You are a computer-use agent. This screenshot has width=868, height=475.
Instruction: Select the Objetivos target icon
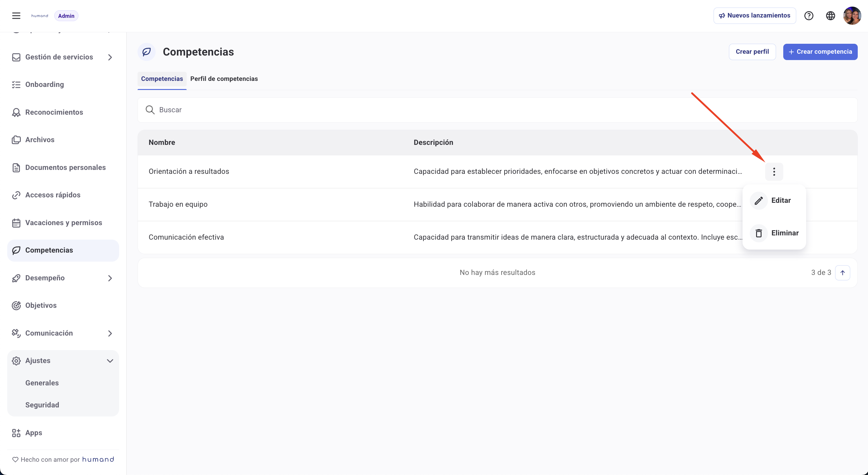pyautogui.click(x=17, y=305)
